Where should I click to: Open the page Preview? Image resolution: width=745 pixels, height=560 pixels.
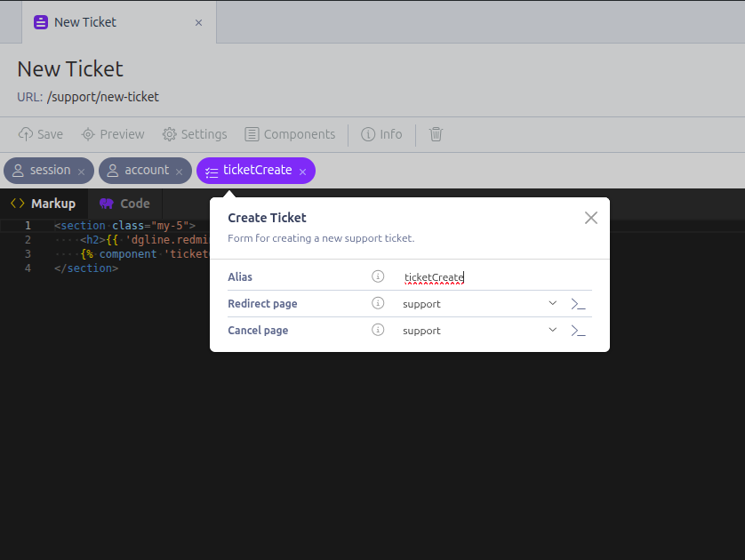click(113, 134)
